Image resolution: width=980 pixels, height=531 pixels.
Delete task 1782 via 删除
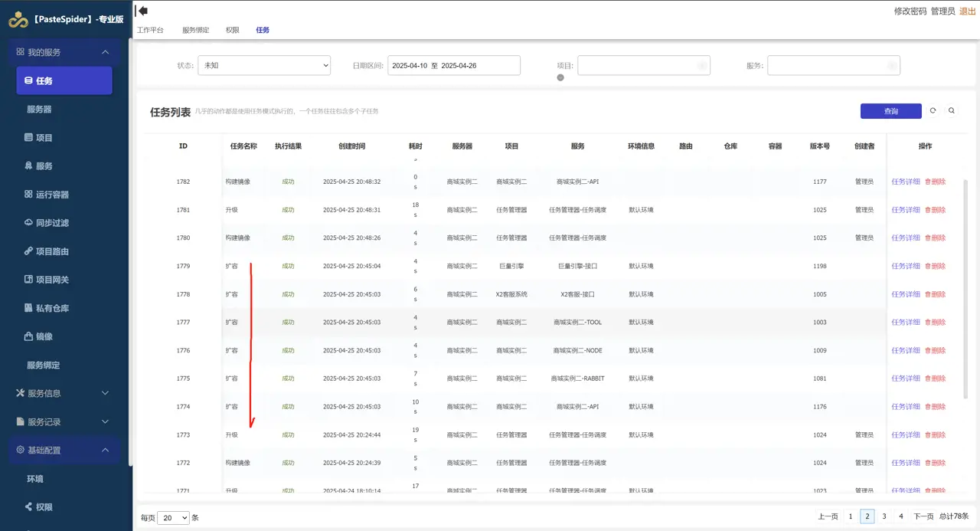point(936,182)
